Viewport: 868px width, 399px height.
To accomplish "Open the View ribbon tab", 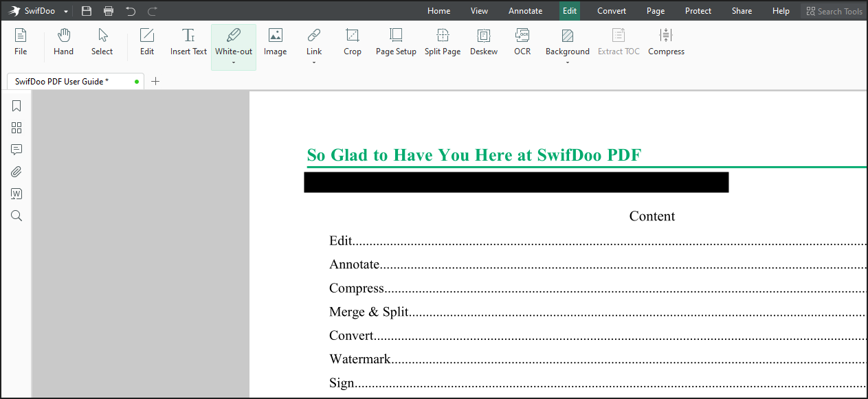I will (479, 11).
